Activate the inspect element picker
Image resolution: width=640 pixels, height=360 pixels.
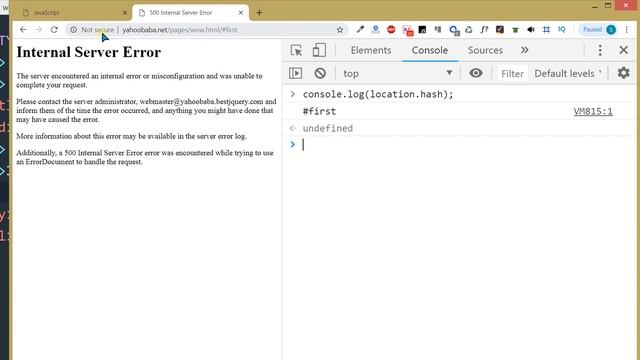[x=296, y=50]
